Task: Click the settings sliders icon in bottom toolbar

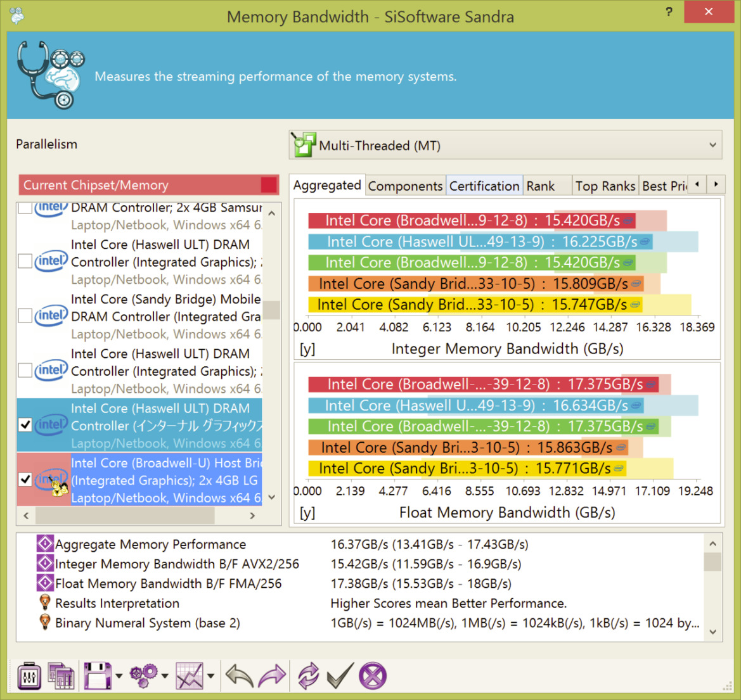Action: point(29,677)
